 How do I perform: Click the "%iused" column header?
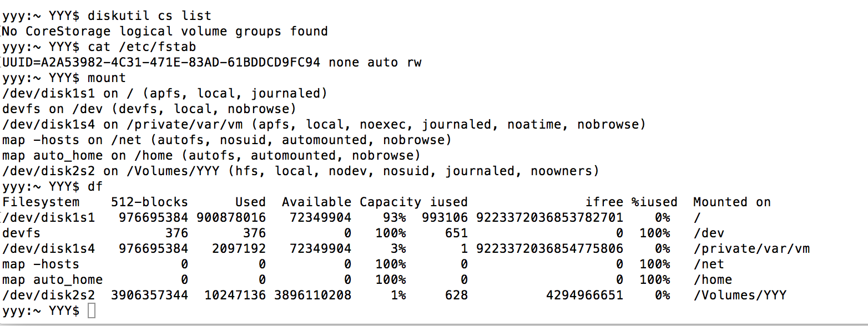pyautogui.click(x=654, y=202)
